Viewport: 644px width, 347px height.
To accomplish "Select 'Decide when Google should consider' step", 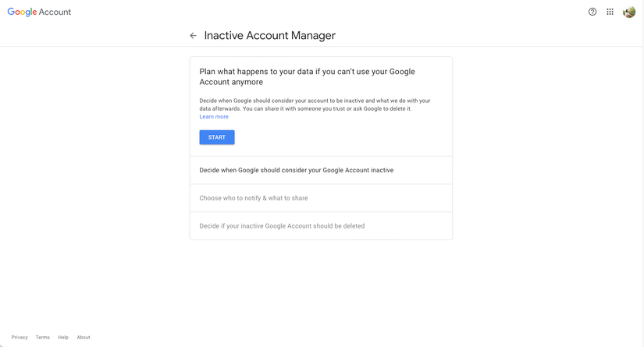I will coord(321,170).
